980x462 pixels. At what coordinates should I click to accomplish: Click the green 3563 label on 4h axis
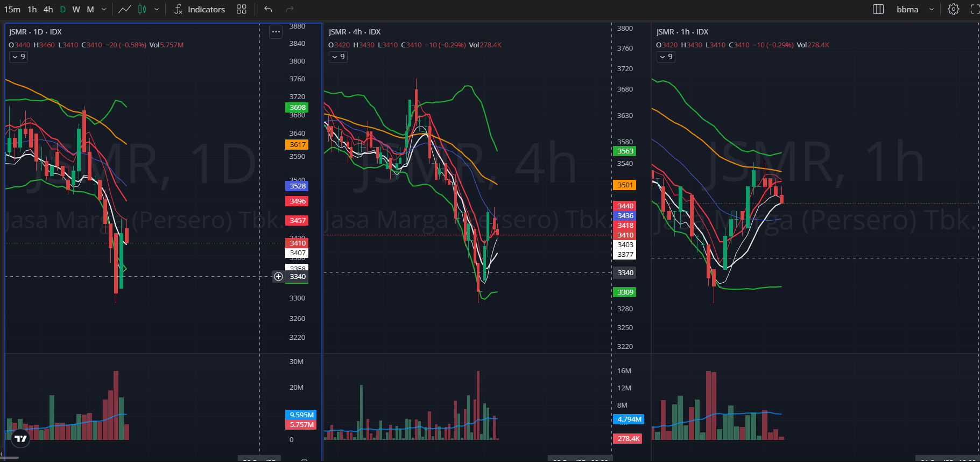point(625,151)
